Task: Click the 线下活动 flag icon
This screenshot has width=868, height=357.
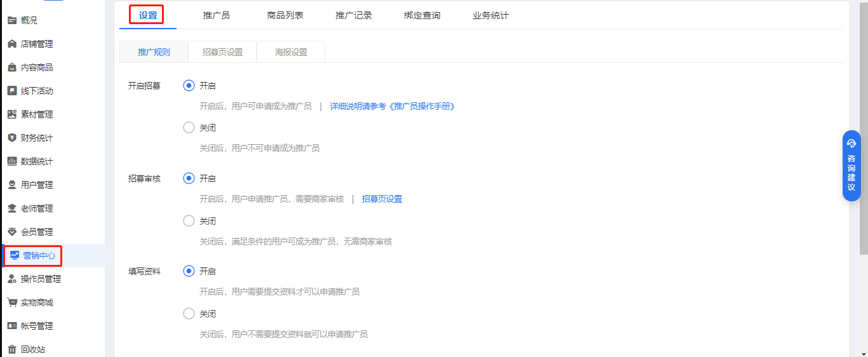Action: 12,91
